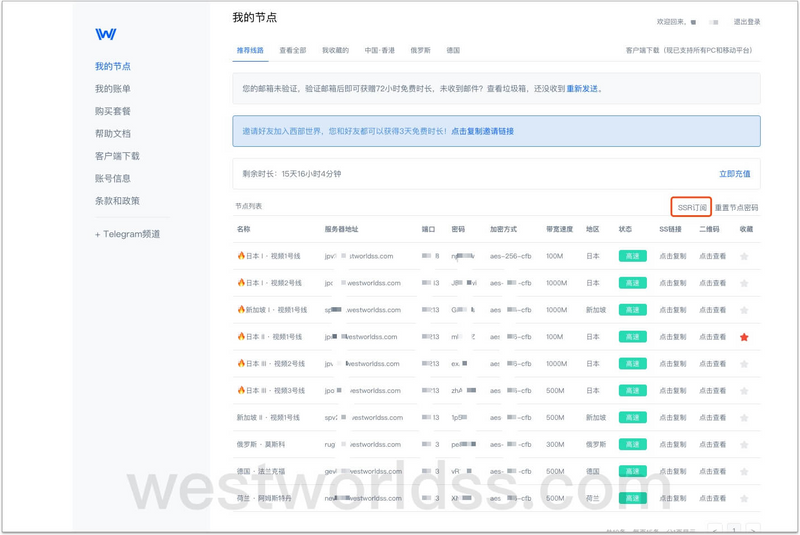800x535 pixels.
Task: Click the 名称 column header
Action: (x=243, y=229)
